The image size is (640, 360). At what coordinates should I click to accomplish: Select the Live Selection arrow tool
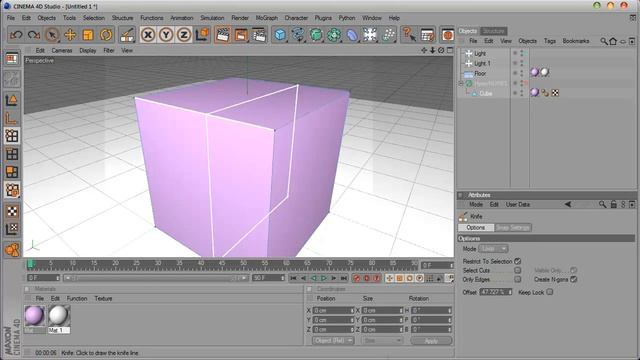(x=52, y=35)
